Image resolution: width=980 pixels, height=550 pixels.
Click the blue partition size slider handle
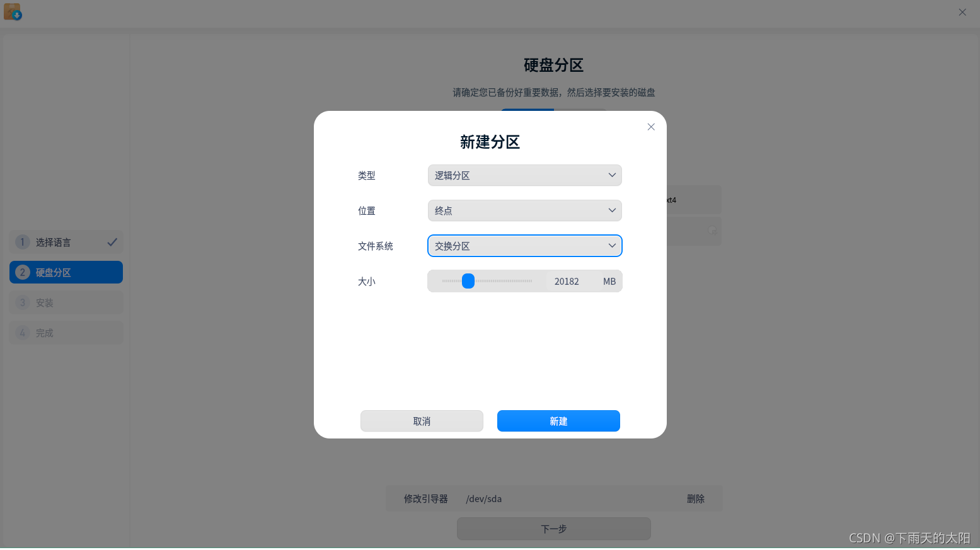point(468,281)
